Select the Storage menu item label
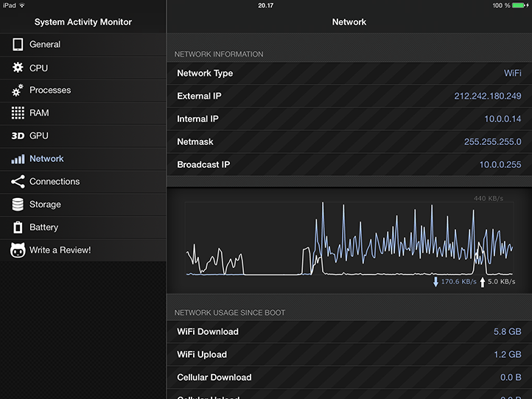Viewport: 532px width, 399px height. click(x=45, y=205)
